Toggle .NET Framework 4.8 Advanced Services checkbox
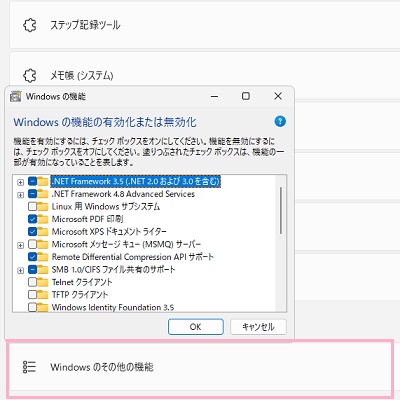The height and width of the screenshot is (400, 400). coord(32,194)
